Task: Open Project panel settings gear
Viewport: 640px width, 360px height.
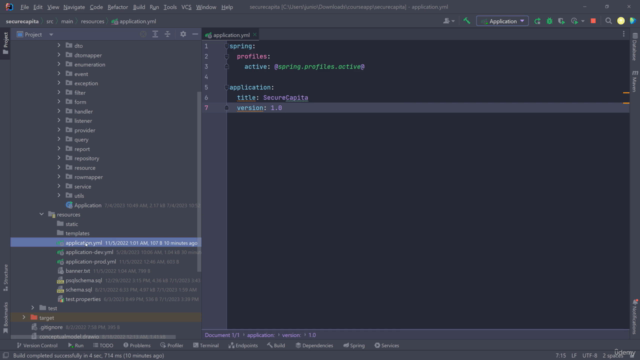Action: click(183, 35)
